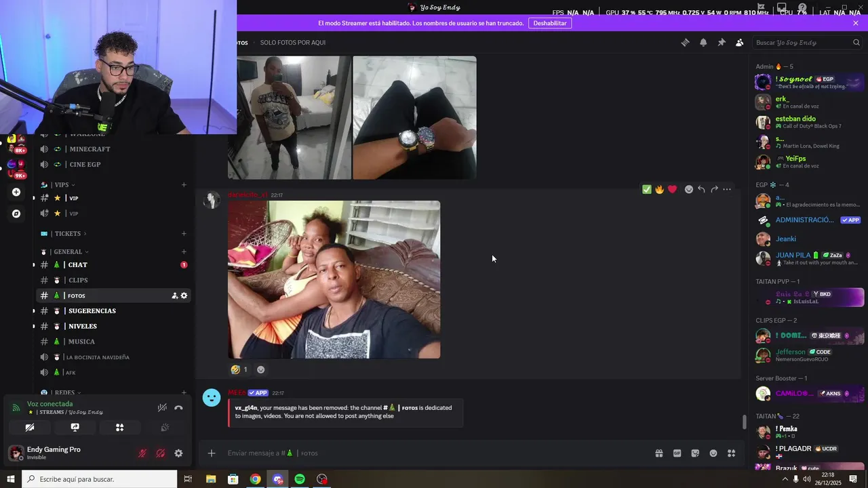The height and width of the screenshot is (488, 868).
Task: Click Deshabilitar in the Streamer mode banner
Action: coord(550,23)
